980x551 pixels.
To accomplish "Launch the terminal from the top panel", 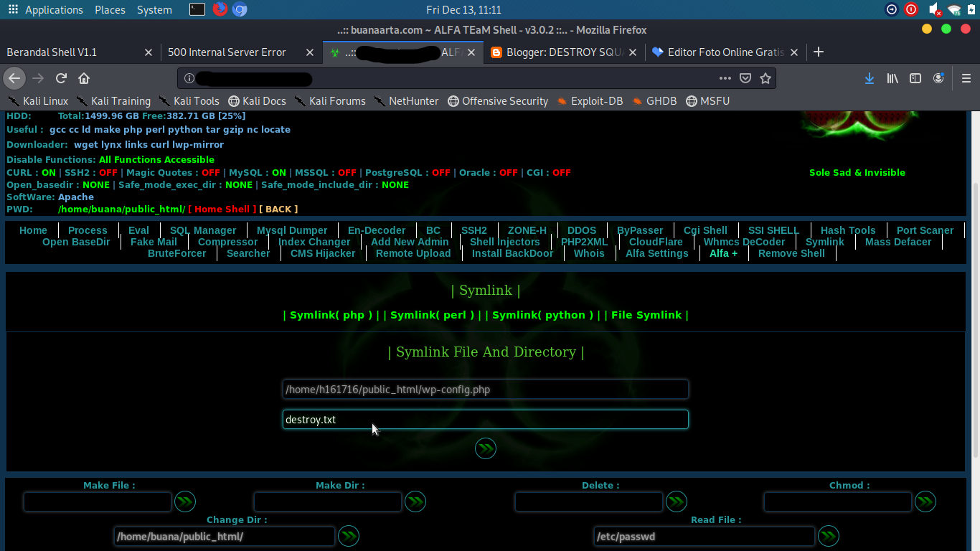I will pyautogui.click(x=197, y=9).
